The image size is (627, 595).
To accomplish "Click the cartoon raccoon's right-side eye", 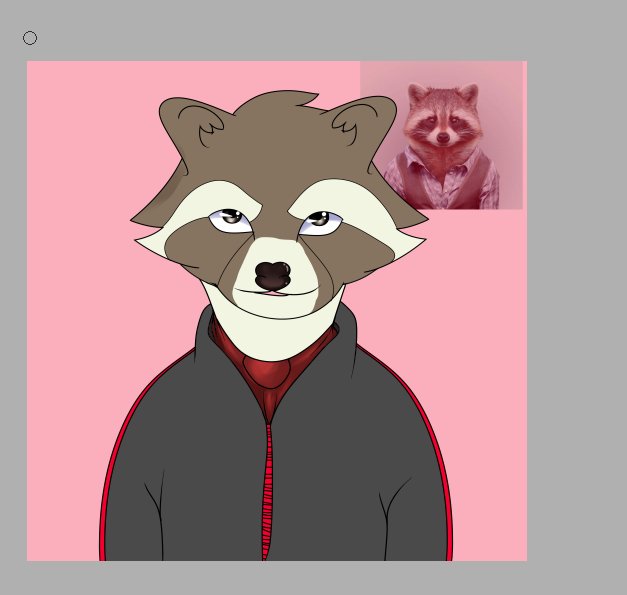I will (321, 223).
